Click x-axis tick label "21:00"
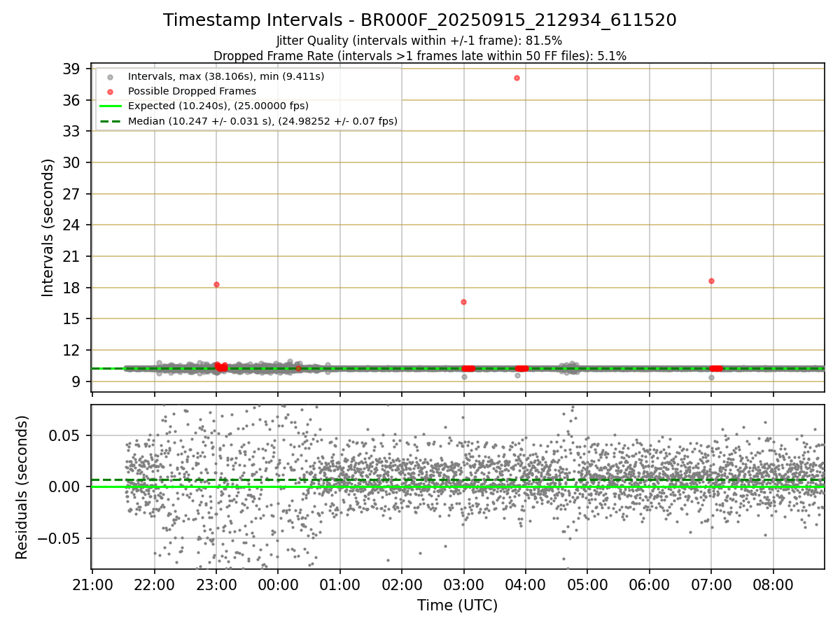Screen dimensions: 840x630 pyautogui.click(x=92, y=584)
